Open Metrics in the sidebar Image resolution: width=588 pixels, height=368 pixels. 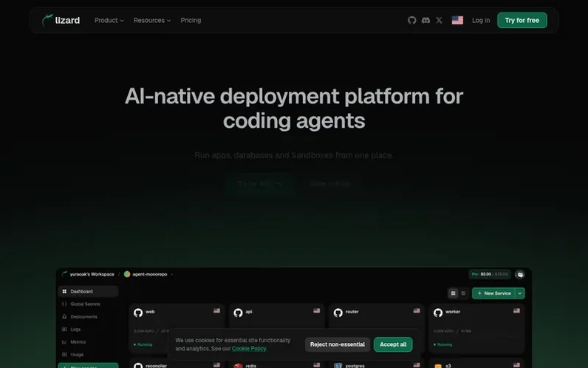pos(88,342)
